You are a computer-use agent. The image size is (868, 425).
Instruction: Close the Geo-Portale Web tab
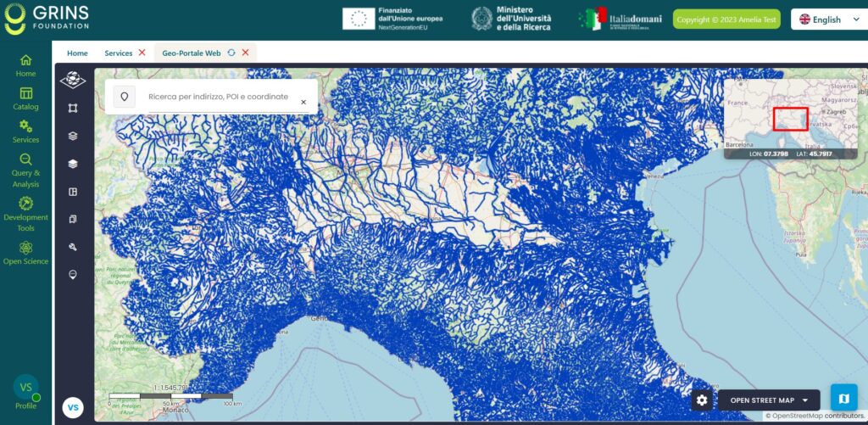point(246,53)
